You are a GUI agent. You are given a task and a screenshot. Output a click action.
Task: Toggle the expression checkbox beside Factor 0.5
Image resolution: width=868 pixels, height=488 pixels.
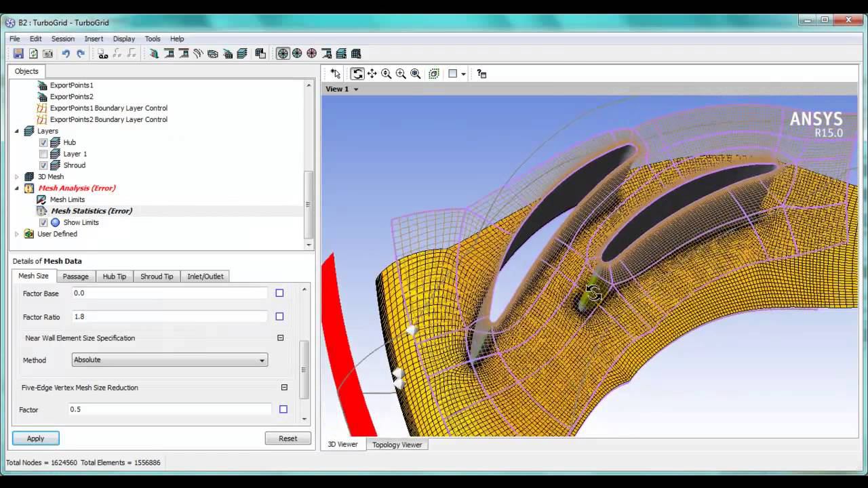click(283, 409)
